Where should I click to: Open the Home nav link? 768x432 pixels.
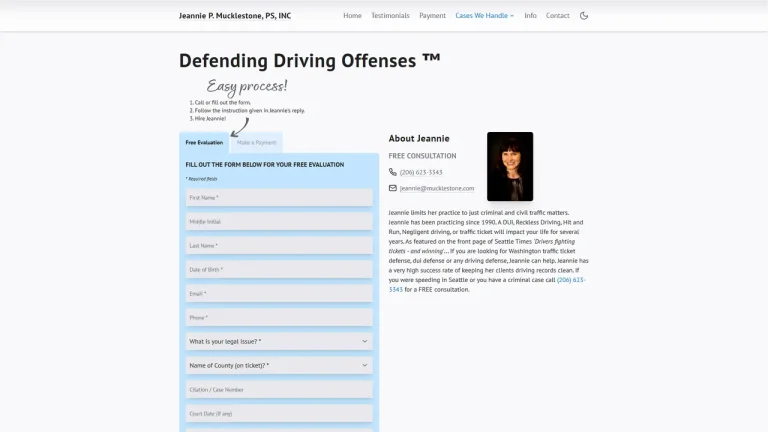point(352,16)
